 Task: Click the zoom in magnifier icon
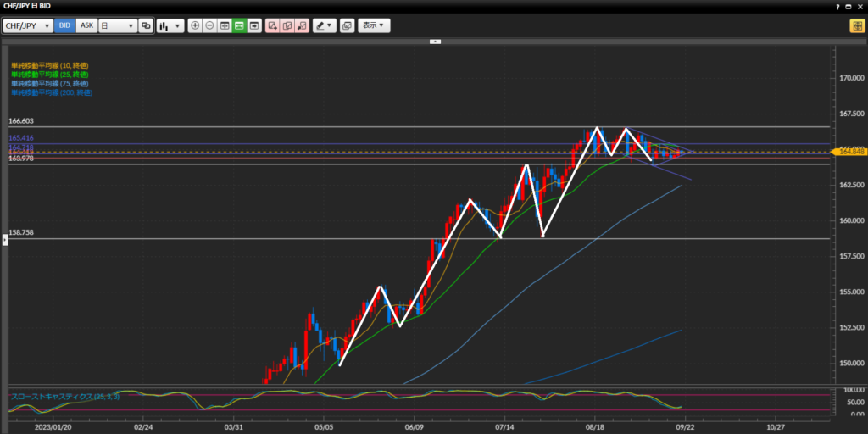coord(196,25)
